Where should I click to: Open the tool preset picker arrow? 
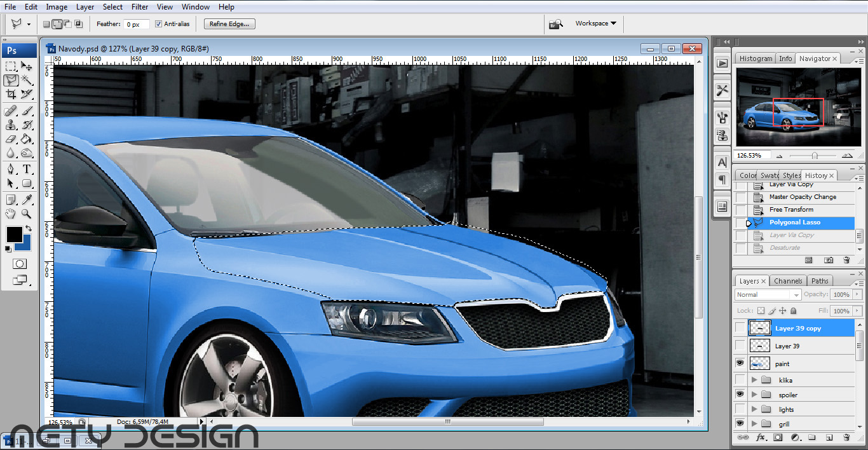[x=29, y=24]
